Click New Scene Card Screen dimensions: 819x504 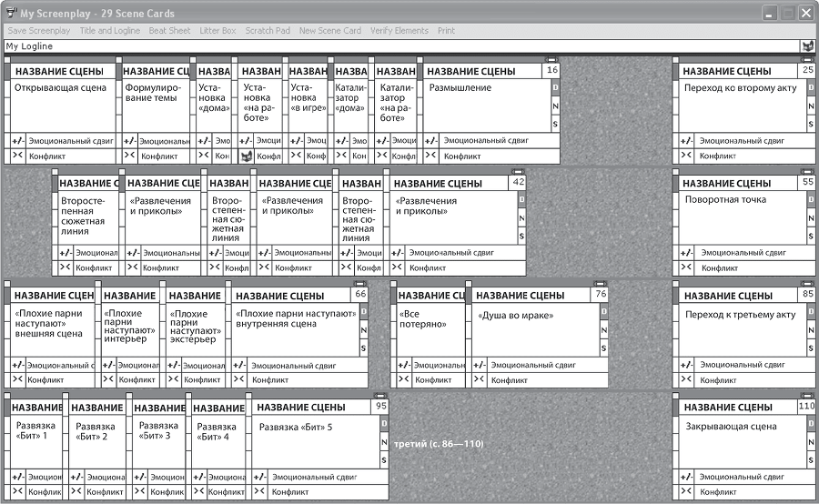329,30
